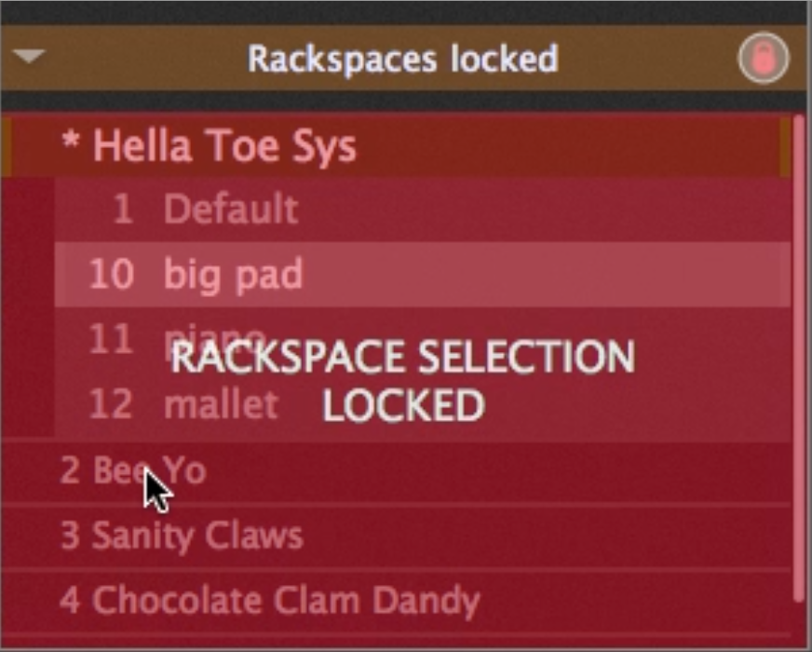Image resolution: width=812 pixels, height=652 pixels.
Task: Switch to the Bee Yo rackspace
Action: (x=396, y=470)
